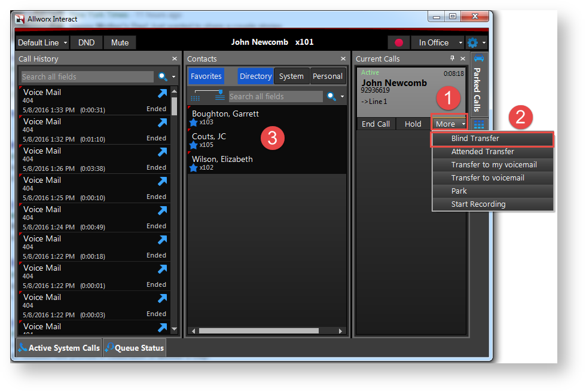Click the blue arrow on first Voice Mail entry
The width and height of the screenshot is (586, 392).
point(162,93)
